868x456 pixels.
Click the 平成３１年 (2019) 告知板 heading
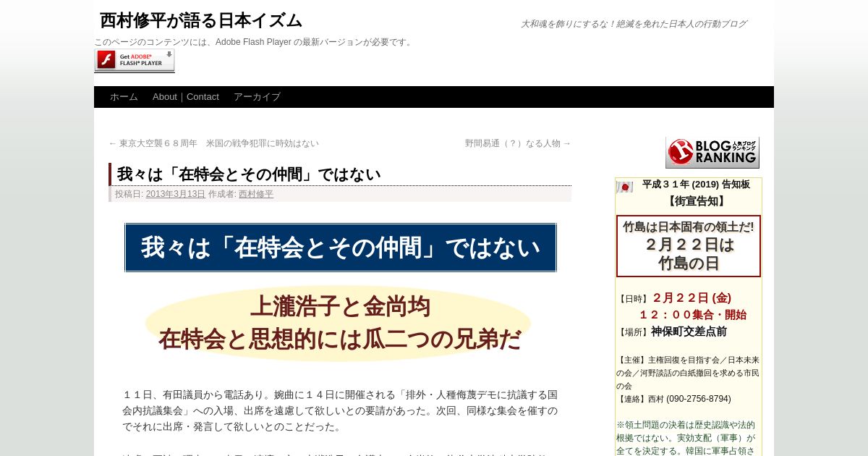pos(696,185)
